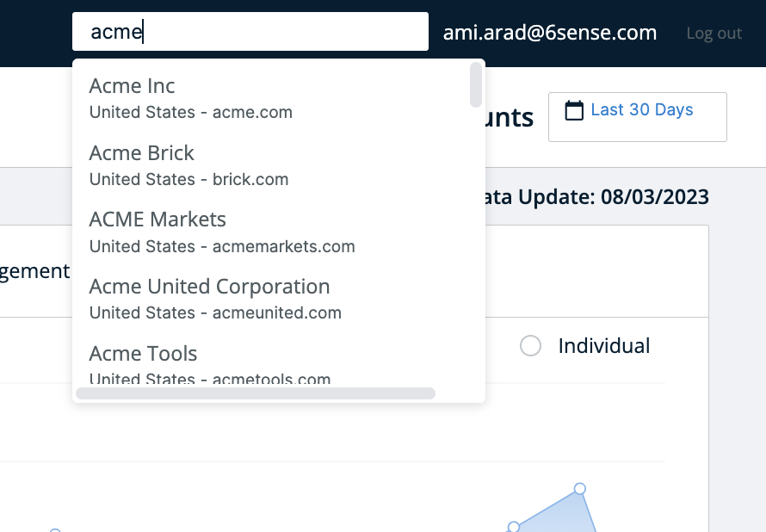
Task: Select the Individual radio button
Action: tap(530, 346)
